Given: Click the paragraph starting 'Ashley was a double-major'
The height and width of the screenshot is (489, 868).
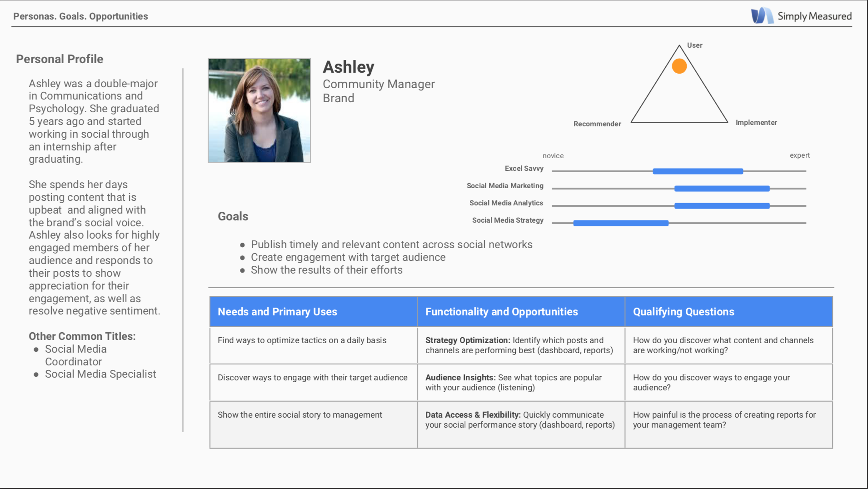Looking at the screenshot, I should tap(94, 121).
